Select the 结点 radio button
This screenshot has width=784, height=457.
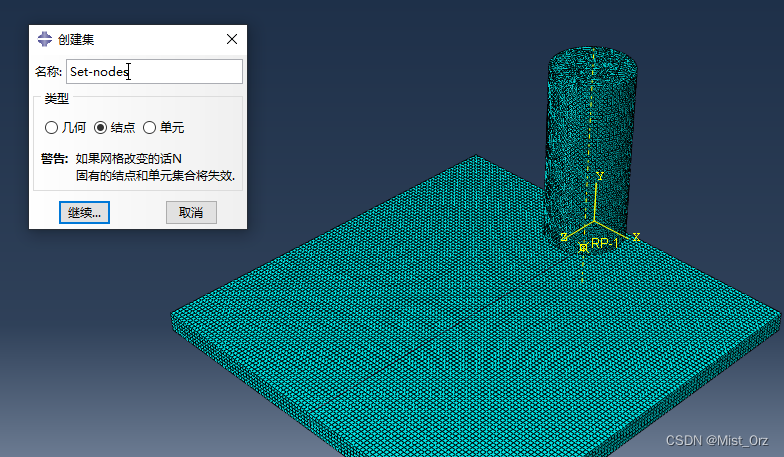100,128
